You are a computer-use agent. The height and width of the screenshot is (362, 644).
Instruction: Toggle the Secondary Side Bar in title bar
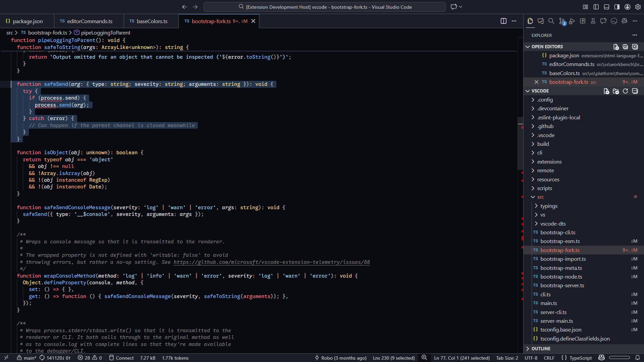pyautogui.click(x=616, y=7)
